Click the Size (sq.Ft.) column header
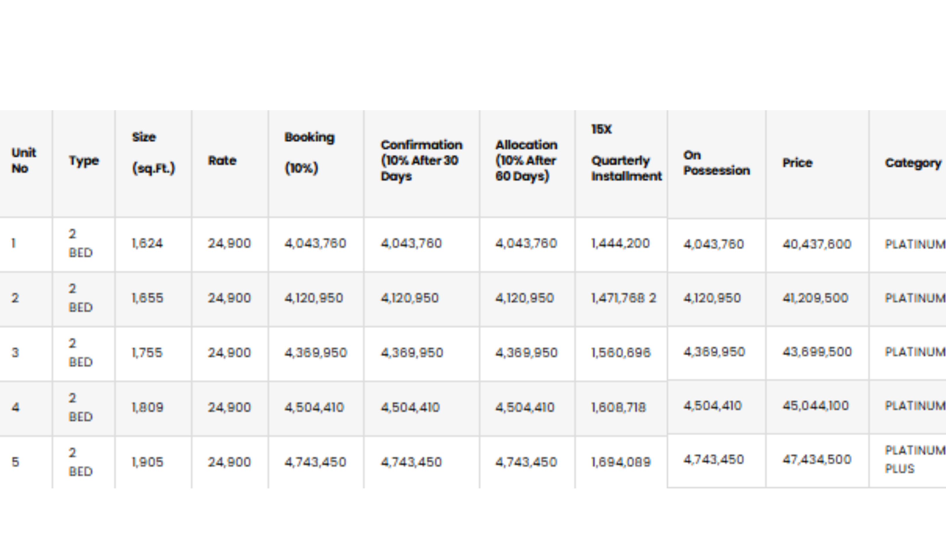 (x=153, y=153)
